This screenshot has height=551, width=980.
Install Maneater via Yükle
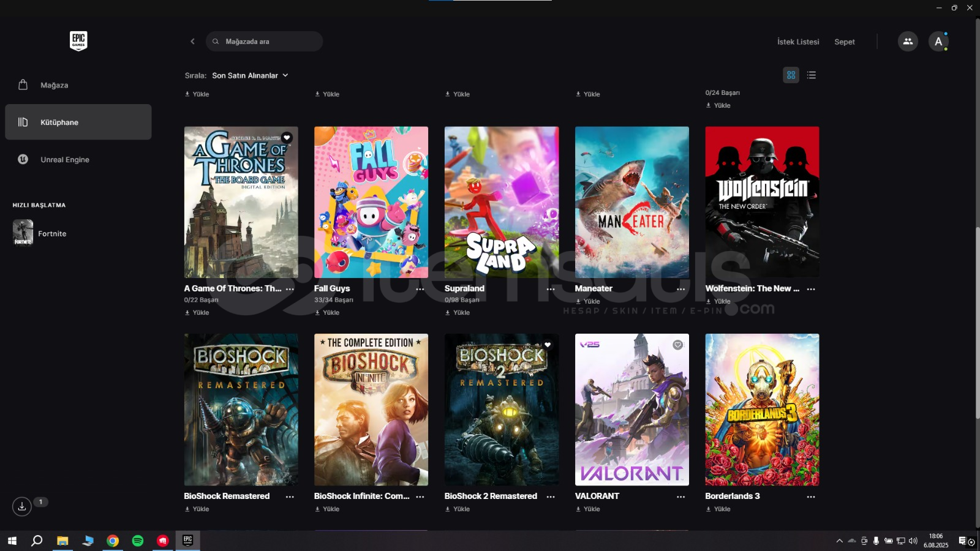click(x=588, y=301)
